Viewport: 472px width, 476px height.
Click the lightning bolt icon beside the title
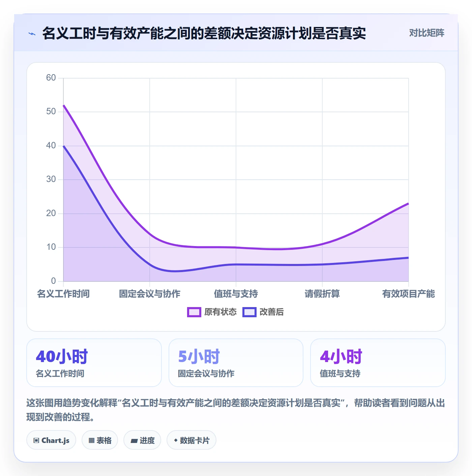32,34
